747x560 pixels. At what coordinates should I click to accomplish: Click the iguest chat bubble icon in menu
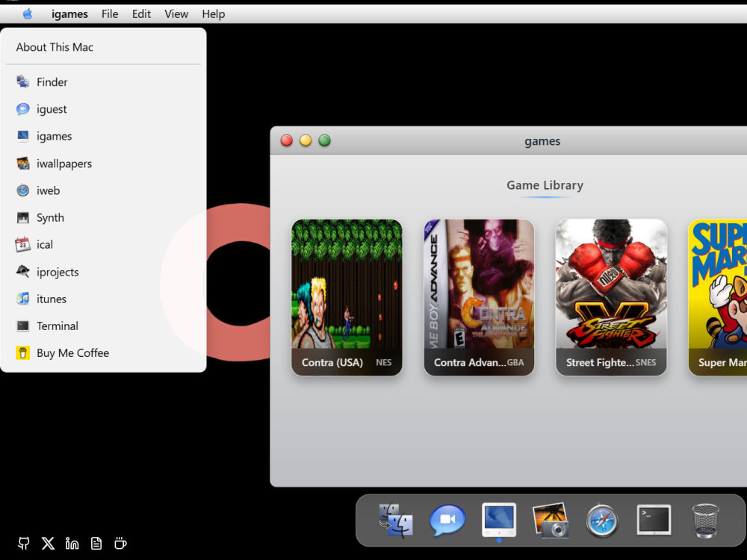[x=23, y=109]
